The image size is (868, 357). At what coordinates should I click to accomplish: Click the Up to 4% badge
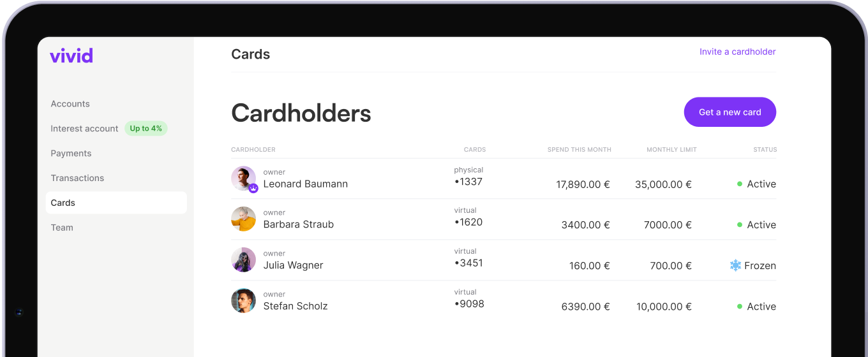146,129
